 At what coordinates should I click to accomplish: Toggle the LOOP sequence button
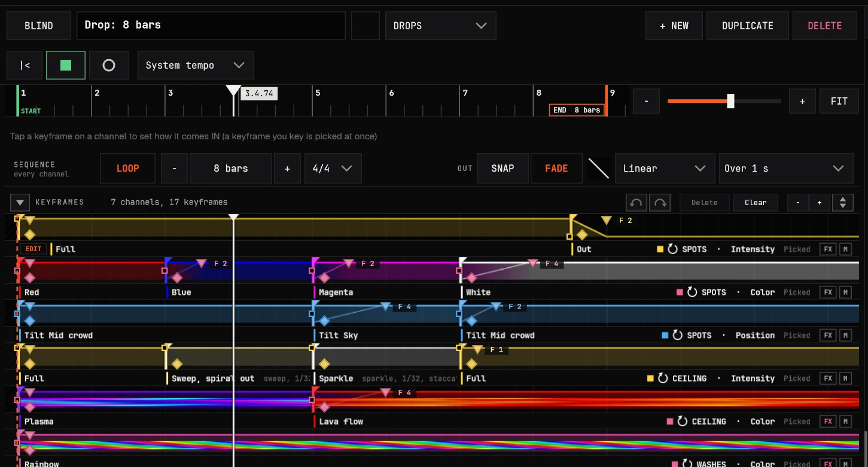click(x=127, y=169)
